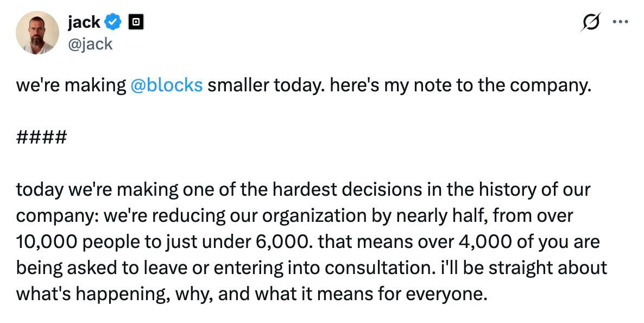This screenshot has height=323, width=644.
Task: Click the Block square affiliation badge
Action: coord(135,23)
